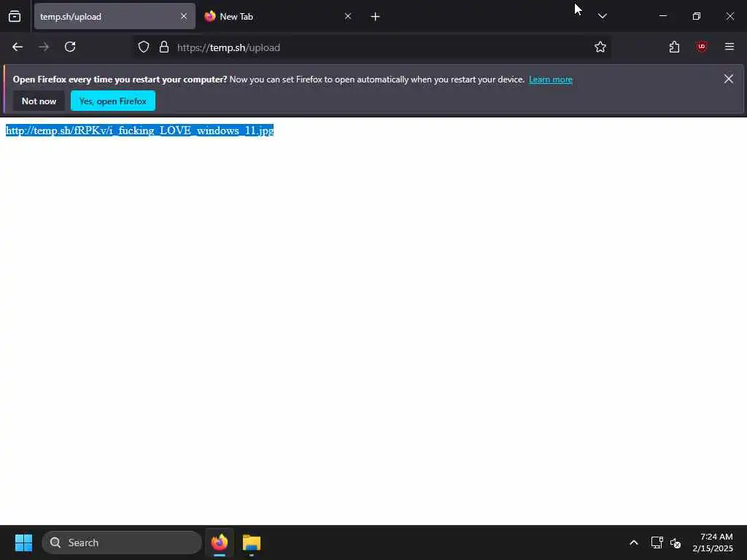Open Firefox View tab overview icon
The image size is (747, 560).
(15, 17)
